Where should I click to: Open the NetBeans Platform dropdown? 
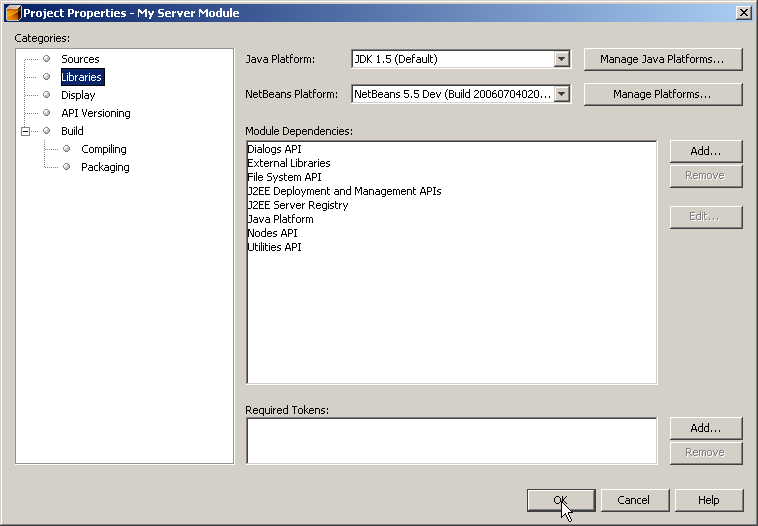click(x=561, y=94)
